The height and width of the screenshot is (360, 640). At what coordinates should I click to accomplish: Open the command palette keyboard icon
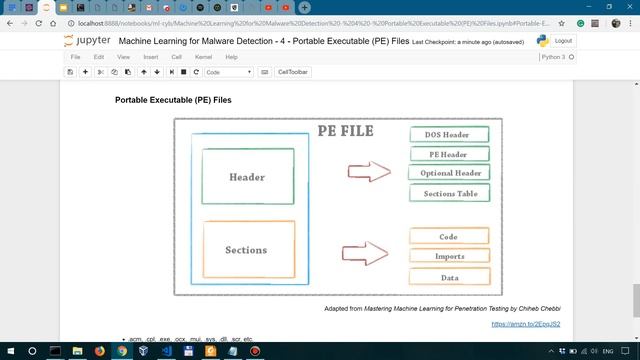coord(264,72)
